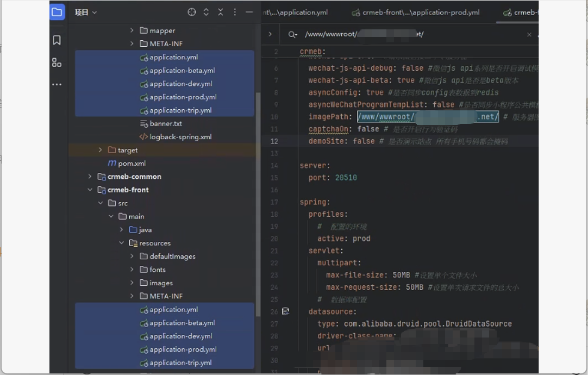Expand the crmeb-common module

tap(90, 176)
